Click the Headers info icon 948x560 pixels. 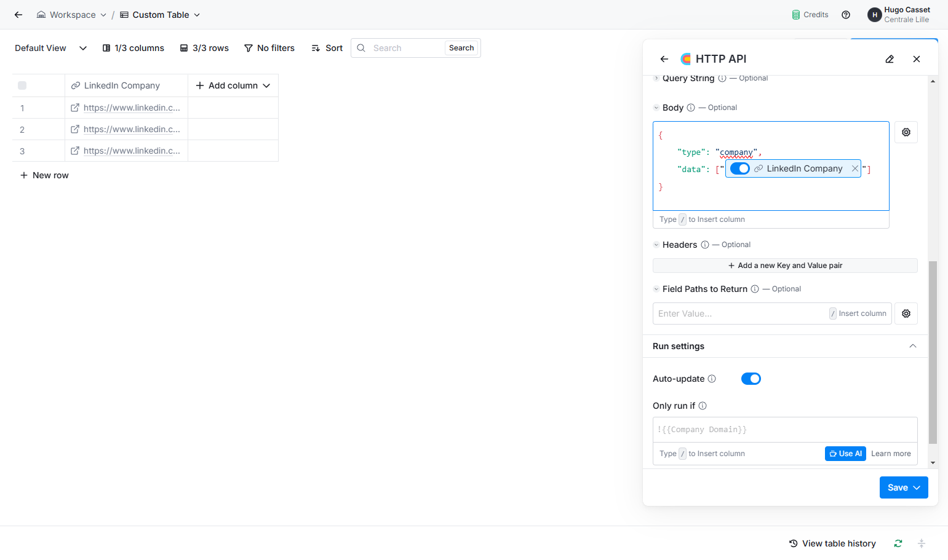705,245
